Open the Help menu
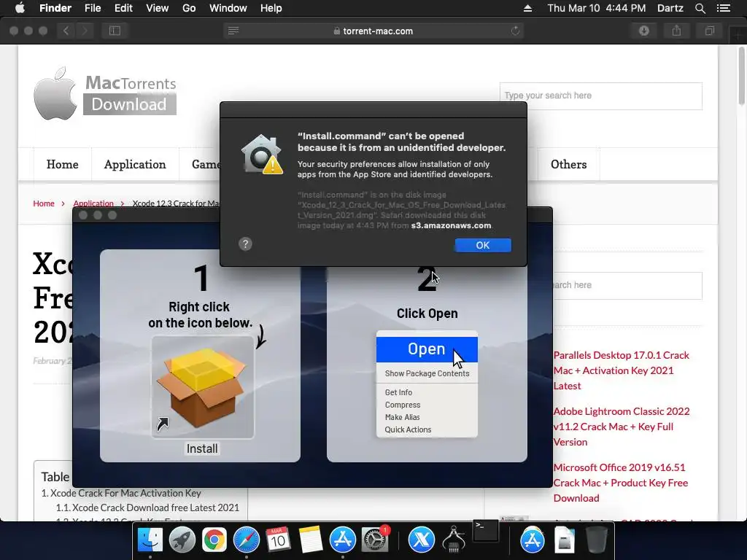The image size is (747, 560). coord(271,8)
